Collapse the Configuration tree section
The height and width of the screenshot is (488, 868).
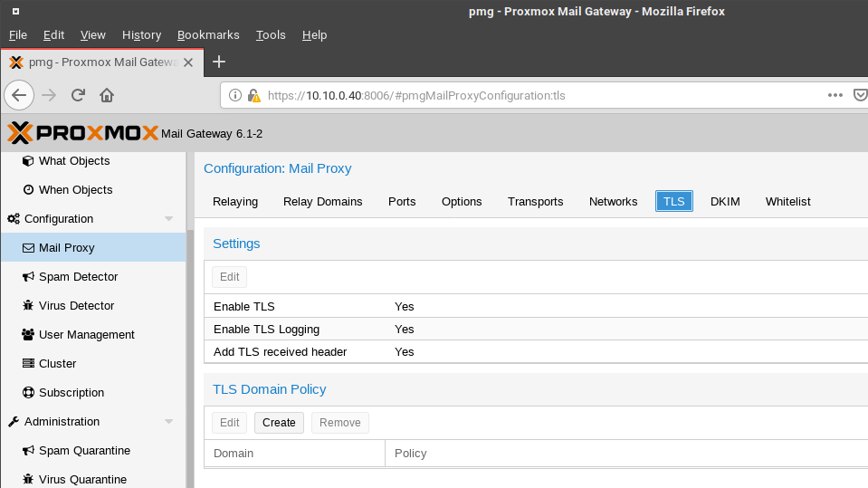tap(168, 219)
